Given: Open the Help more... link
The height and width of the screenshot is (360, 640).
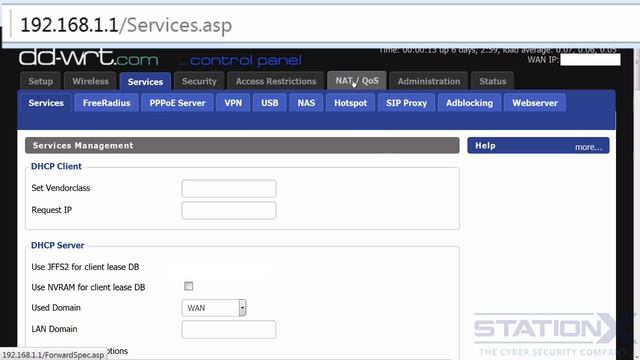Looking at the screenshot, I should coord(588,147).
